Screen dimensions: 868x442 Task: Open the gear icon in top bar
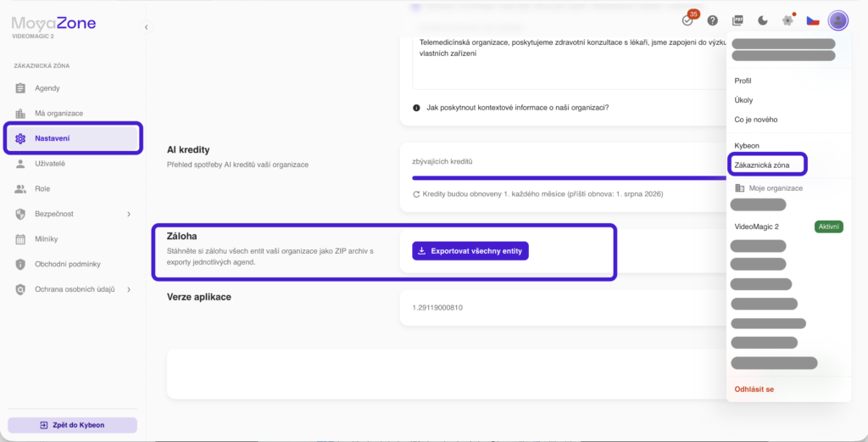pos(787,20)
